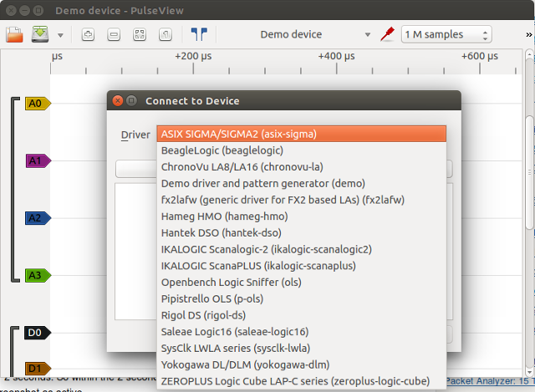The width and height of the screenshot is (535, 392).
Task: Select the D0 digital channel label
Action: (x=38, y=333)
